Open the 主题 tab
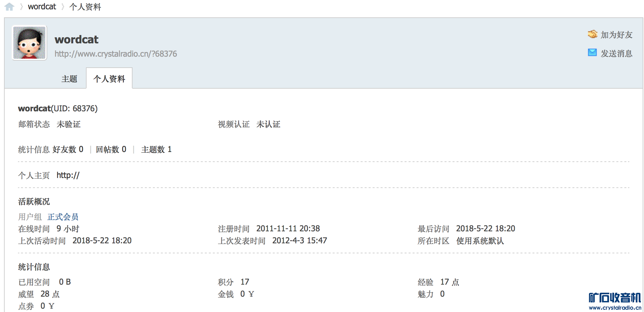The width and height of the screenshot is (644, 312). pyautogui.click(x=69, y=79)
